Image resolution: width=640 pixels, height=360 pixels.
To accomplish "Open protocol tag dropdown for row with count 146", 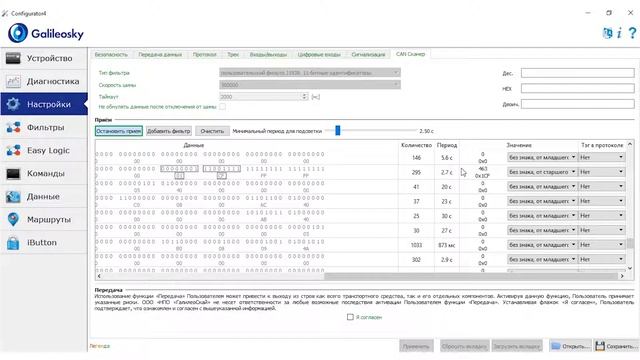I will 602,157.
